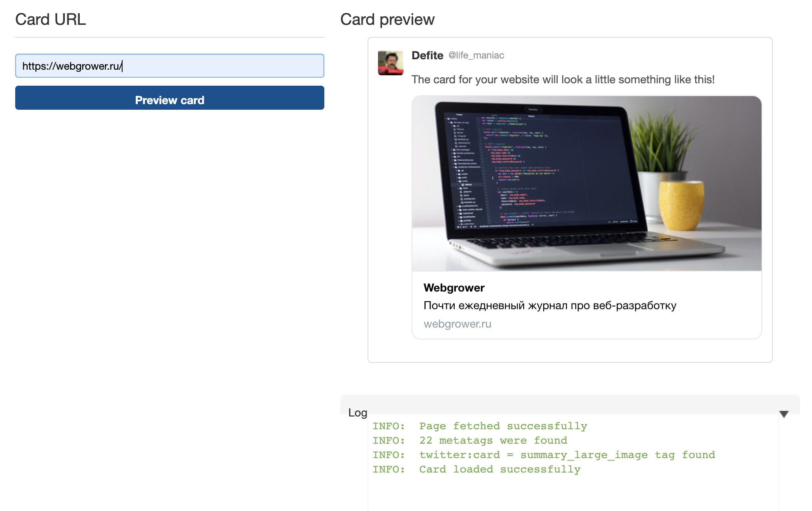Click the Card URL heading
Image resolution: width=812 pixels, height=511 pixels.
click(x=50, y=19)
